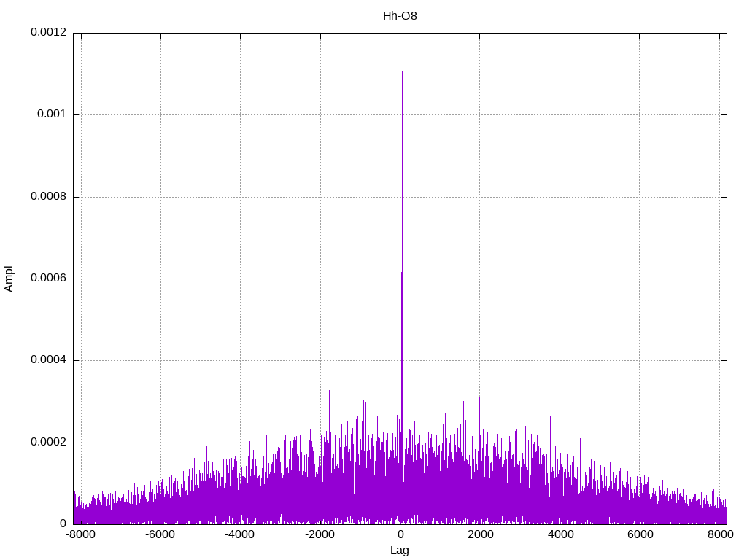Click the -2000 x-axis tick label
The image size is (747, 560).
[320, 534]
